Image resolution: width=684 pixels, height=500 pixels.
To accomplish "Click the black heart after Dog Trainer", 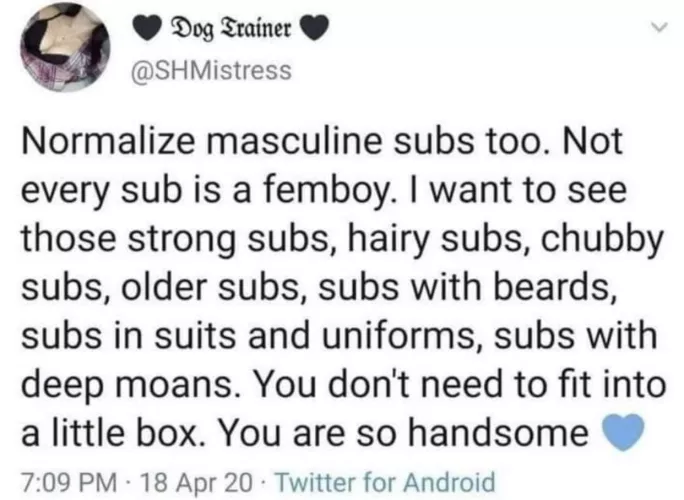I will pyautogui.click(x=314, y=32).
